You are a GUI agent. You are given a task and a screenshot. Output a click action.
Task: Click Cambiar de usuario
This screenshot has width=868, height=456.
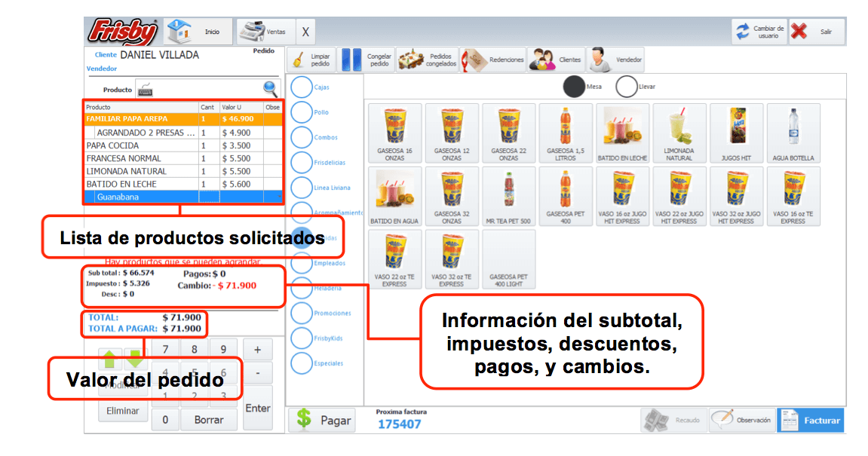pos(759,32)
